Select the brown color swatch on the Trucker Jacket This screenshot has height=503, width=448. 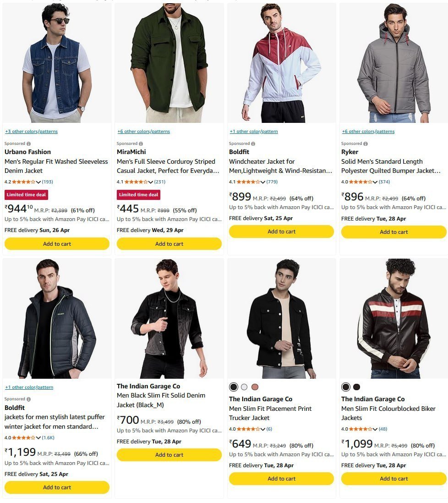(255, 387)
